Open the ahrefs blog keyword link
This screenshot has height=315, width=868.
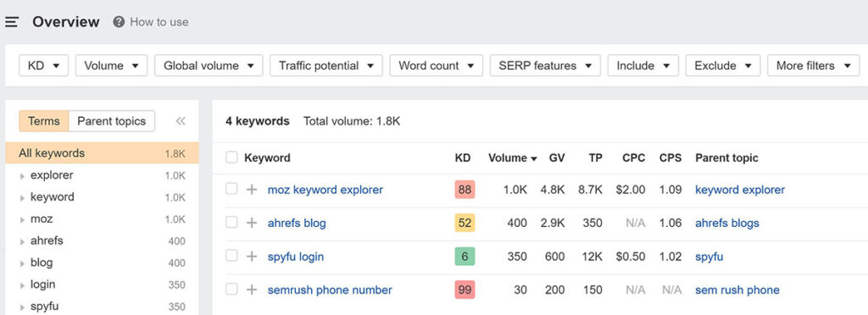point(297,224)
